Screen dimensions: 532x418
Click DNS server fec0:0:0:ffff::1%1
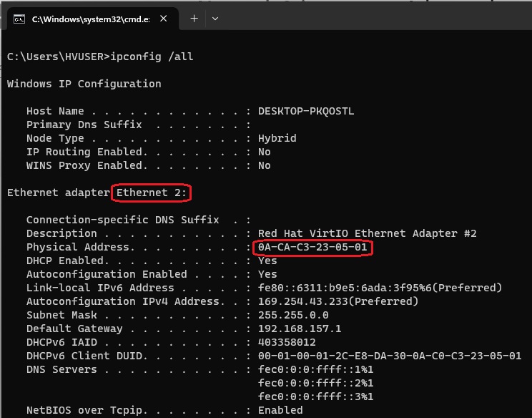click(316, 369)
